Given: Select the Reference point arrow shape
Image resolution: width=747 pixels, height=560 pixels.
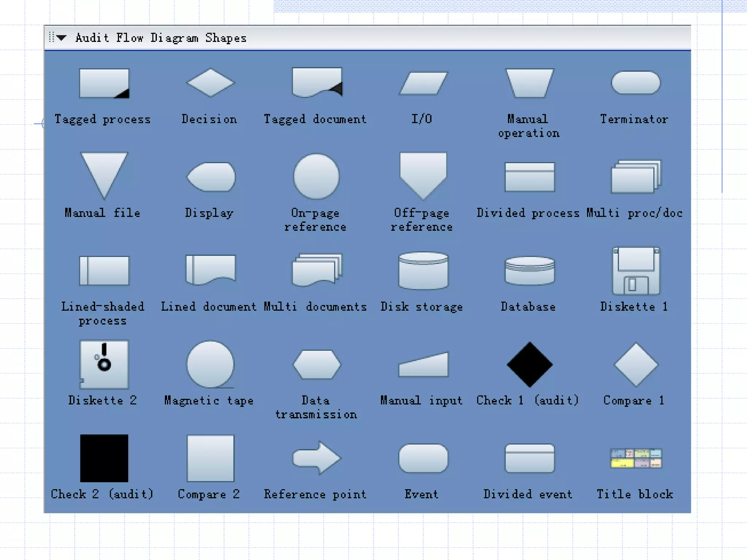Looking at the screenshot, I should (x=317, y=458).
